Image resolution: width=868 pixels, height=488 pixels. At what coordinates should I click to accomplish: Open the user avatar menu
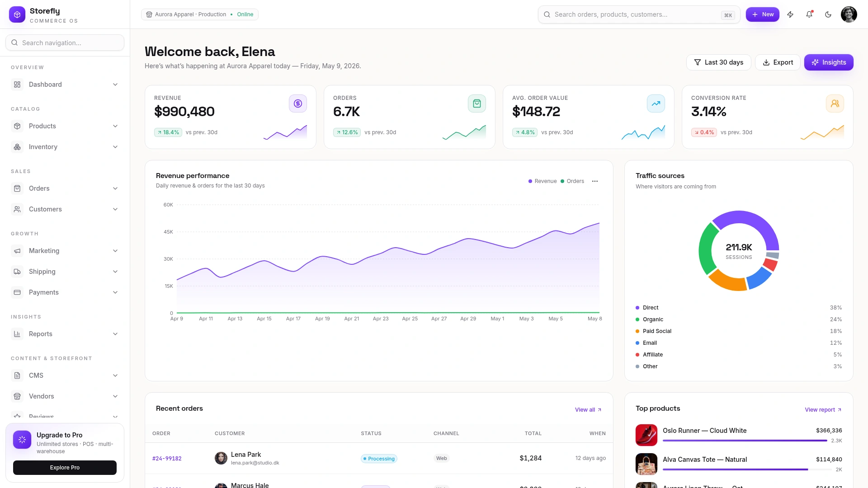(849, 14)
